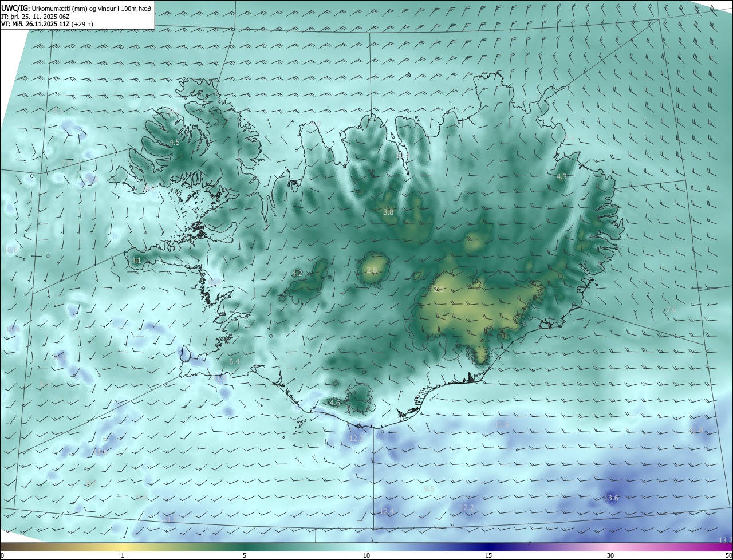This screenshot has width=733, height=560.
Task: Click the 0 tick on the color scale
Action: [x=2, y=555]
